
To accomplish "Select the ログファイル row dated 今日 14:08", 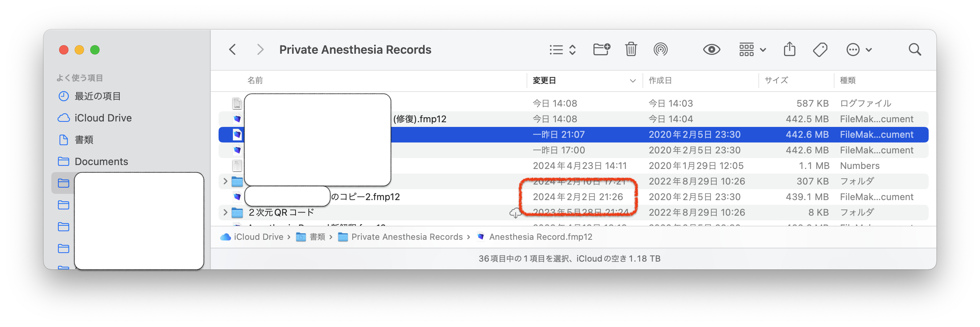I will 583,104.
